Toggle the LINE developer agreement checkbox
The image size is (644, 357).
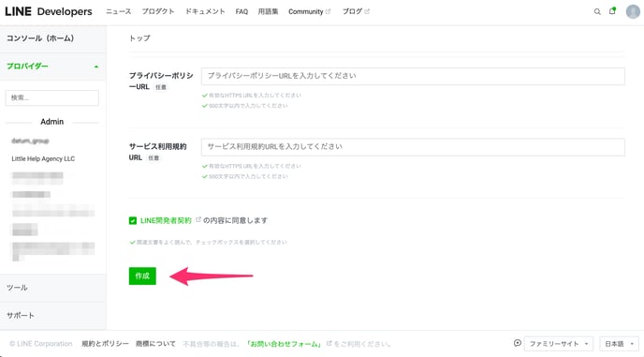click(x=133, y=221)
